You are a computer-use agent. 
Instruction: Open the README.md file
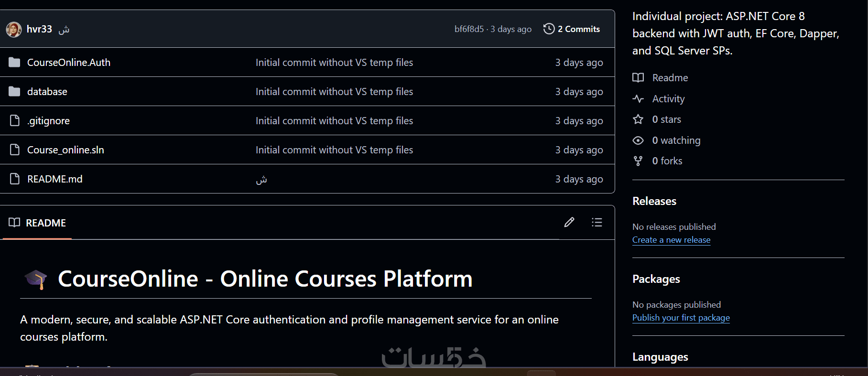point(55,179)
